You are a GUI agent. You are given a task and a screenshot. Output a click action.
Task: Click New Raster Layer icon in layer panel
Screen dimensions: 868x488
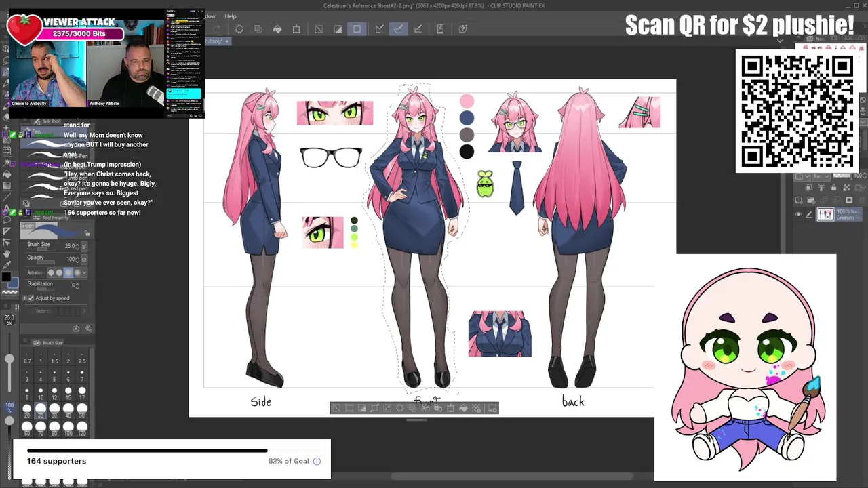(800, 200)
